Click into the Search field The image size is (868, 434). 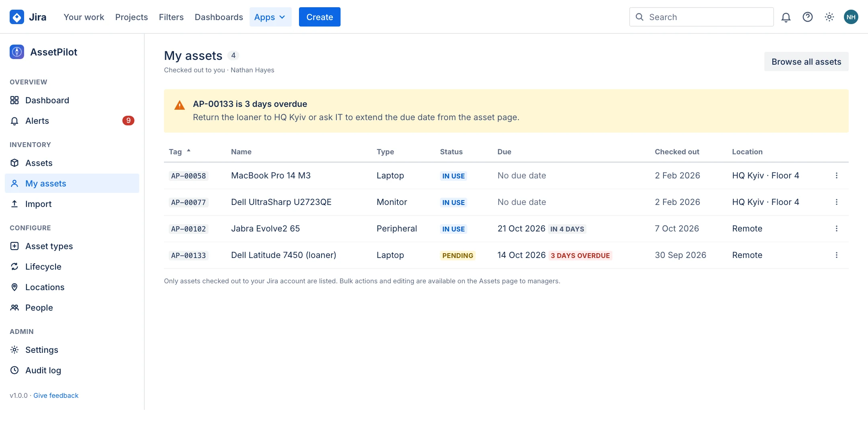pos(701,17)
